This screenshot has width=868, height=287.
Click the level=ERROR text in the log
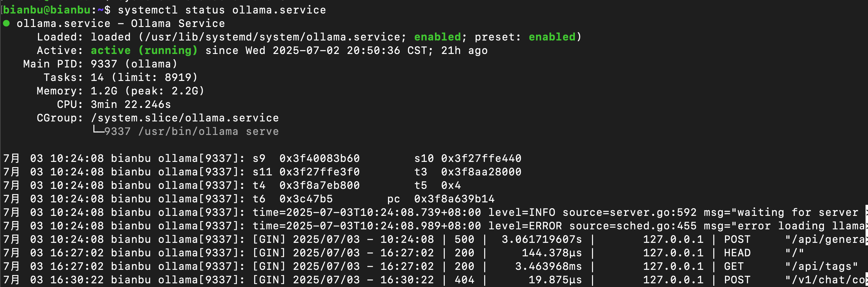(x=525, y=226)
